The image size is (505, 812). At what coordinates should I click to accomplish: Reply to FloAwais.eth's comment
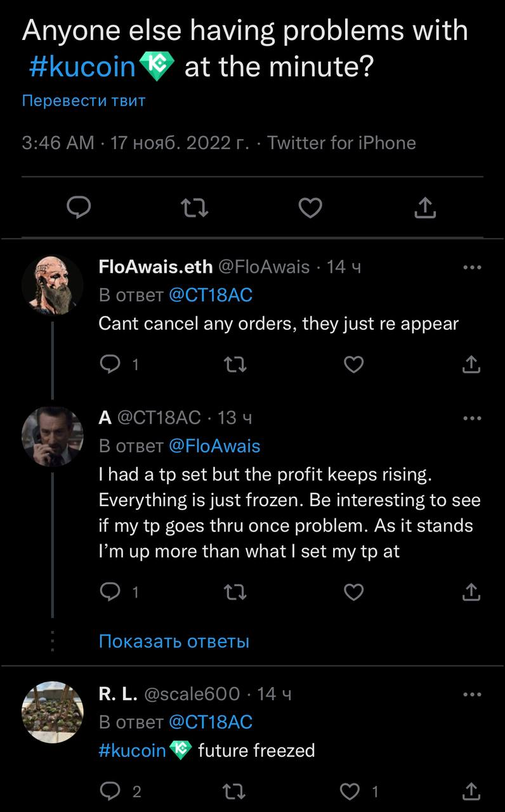coord(110,364)
